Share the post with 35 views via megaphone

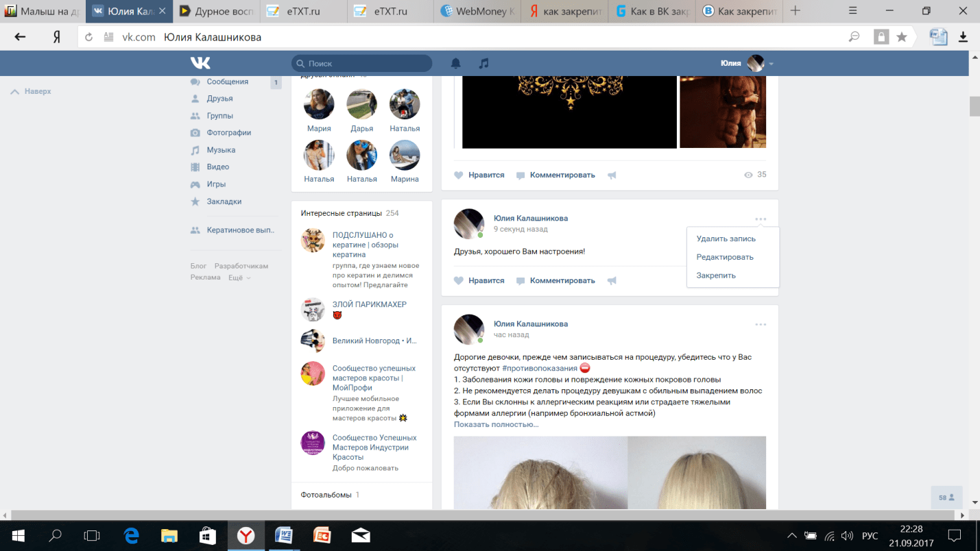(612, 175)
